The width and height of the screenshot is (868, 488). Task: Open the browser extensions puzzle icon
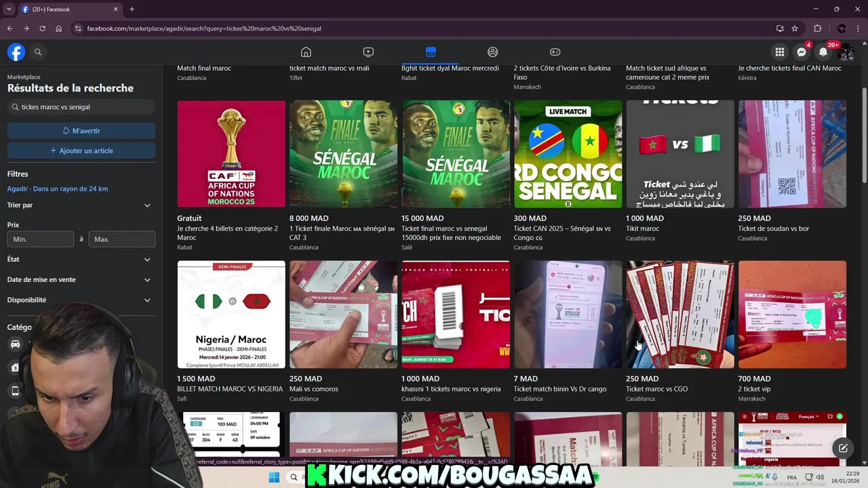coord(817,28)
